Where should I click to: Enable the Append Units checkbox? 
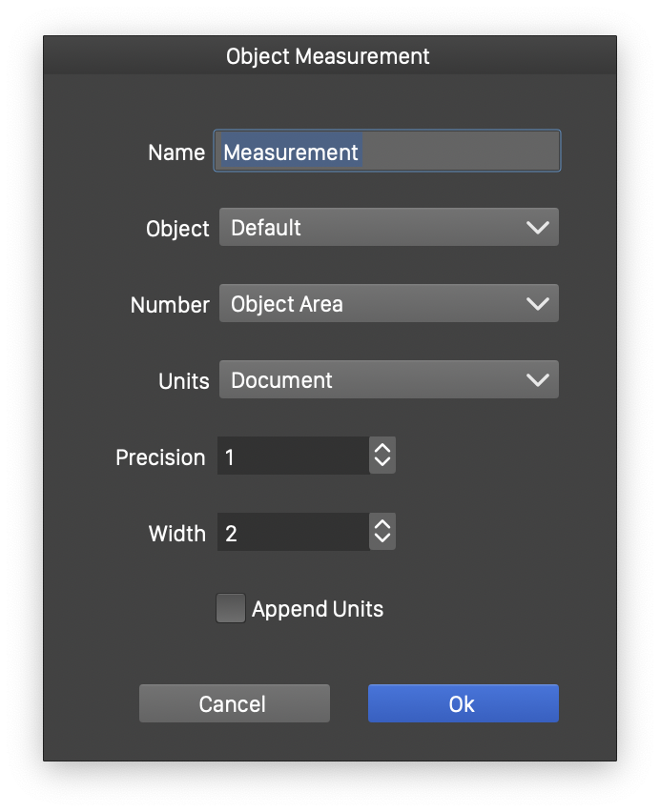click(231, 608)
